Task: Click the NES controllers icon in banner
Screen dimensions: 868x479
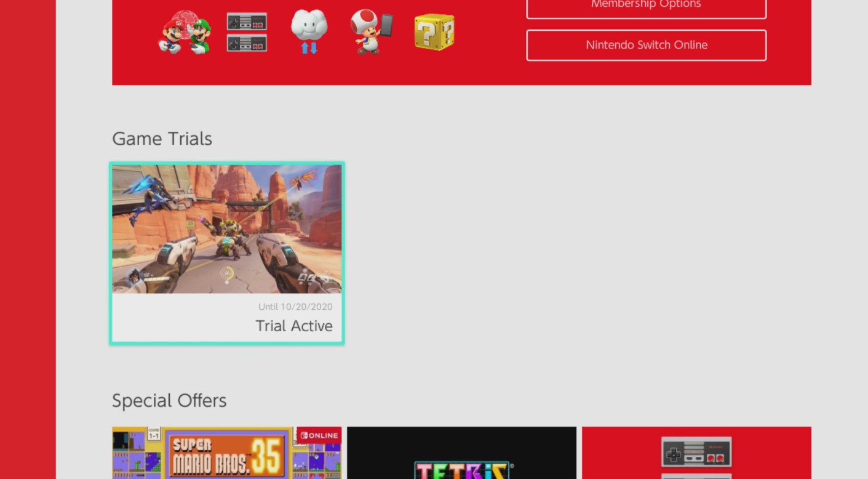Action: click(247, 32)
